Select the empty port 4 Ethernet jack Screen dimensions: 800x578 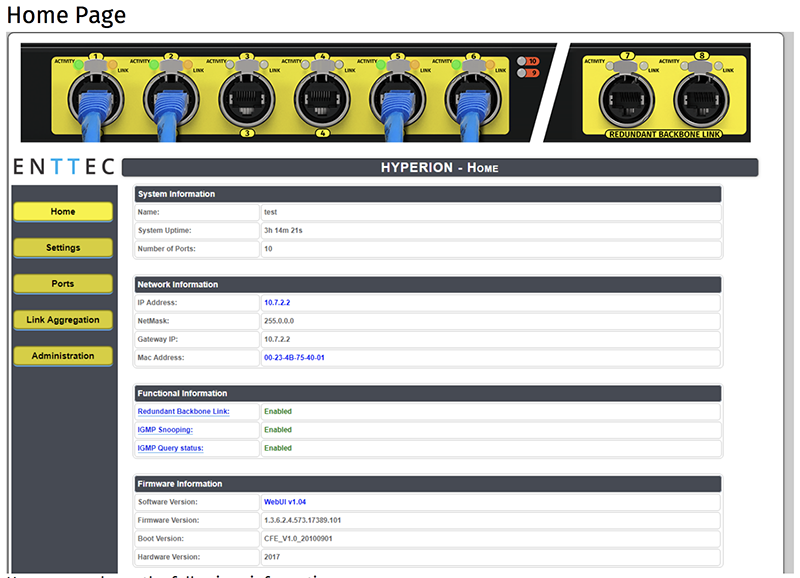[322, 99]
